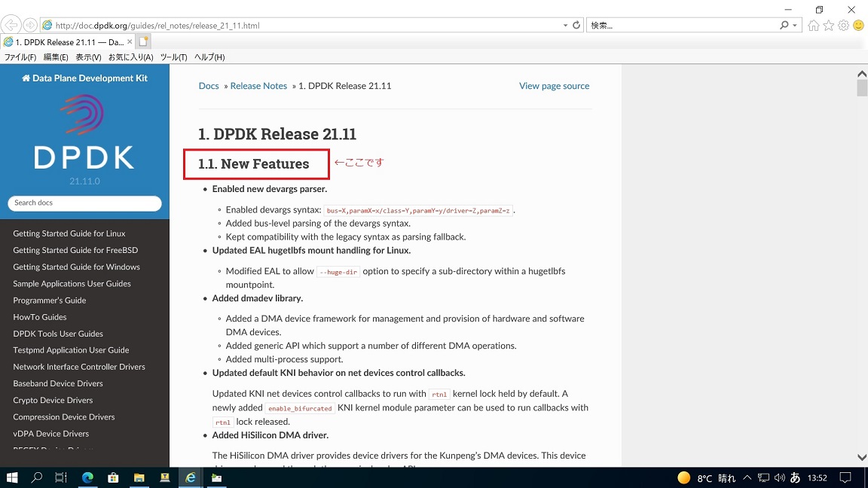Viewport: 868px width, 488px height.
Task: Select Internet Explorer taskbar icon
Action: (191, 477)
